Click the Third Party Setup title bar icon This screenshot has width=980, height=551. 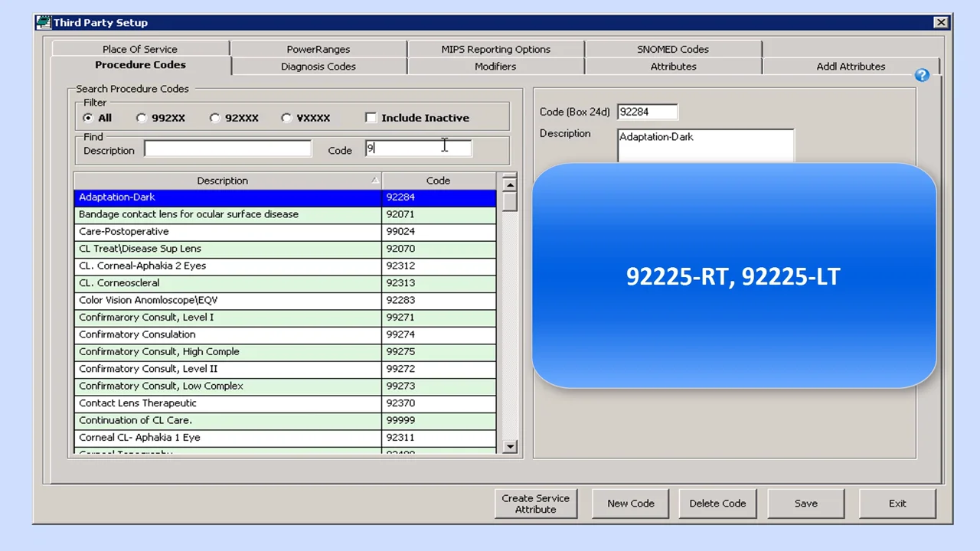[x=44, y=22]
